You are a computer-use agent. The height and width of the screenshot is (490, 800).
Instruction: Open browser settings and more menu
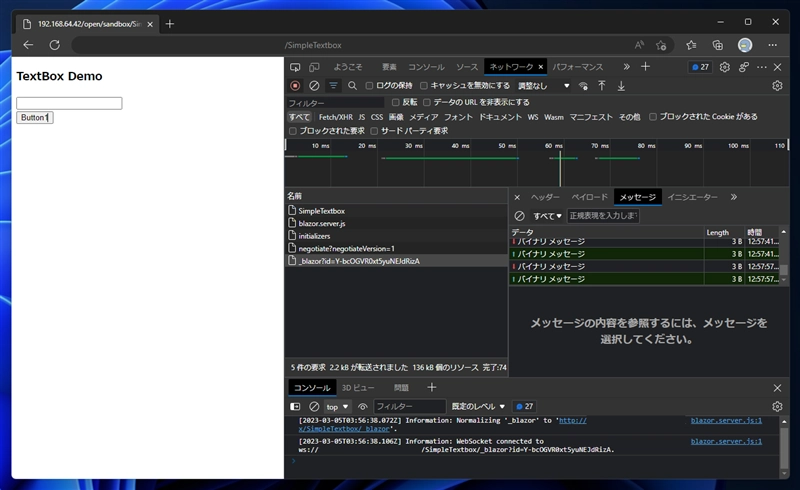(x=772, y=45)
